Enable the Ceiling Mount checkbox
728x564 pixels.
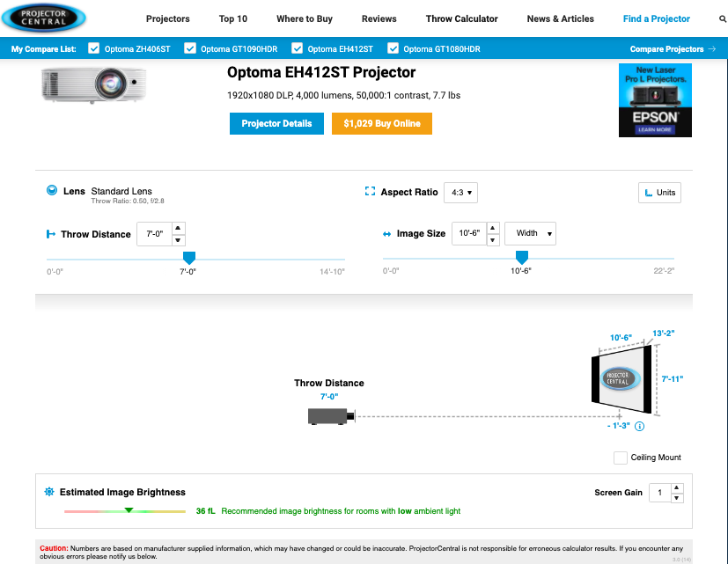(621, 458)
